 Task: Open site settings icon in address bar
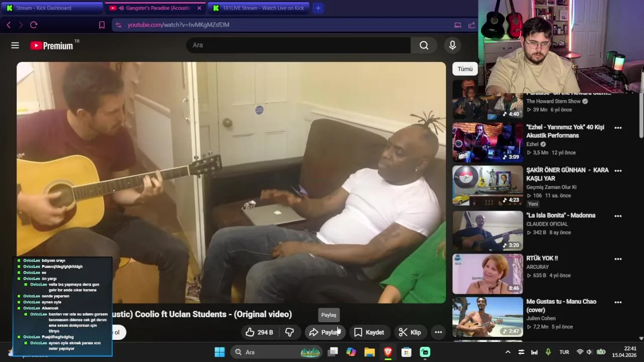[x=118, y=25]
